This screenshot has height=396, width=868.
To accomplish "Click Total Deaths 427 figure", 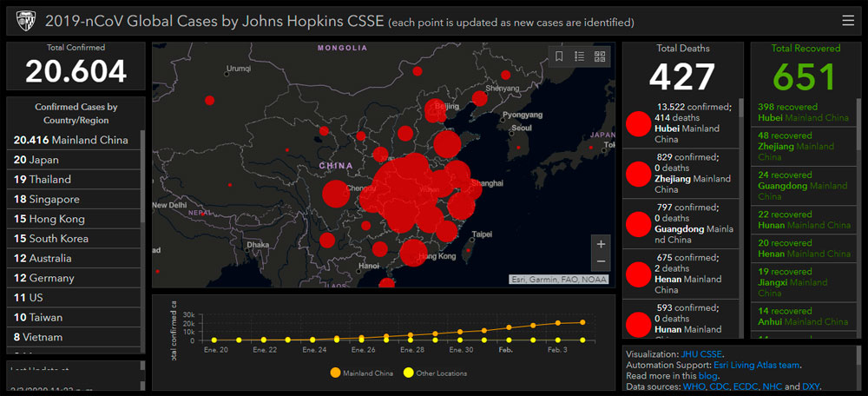I will [x=682, y=76].
